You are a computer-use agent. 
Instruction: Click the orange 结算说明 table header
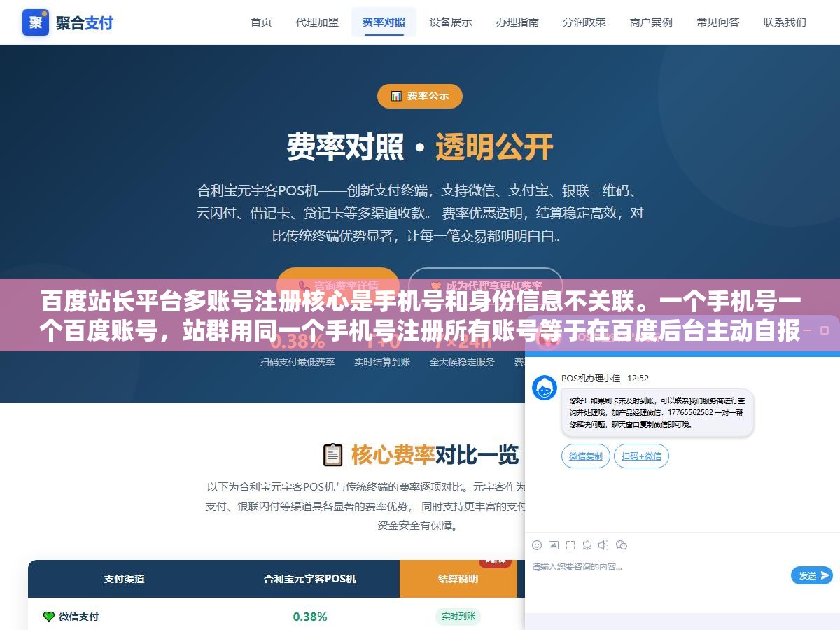pos(458,579)
